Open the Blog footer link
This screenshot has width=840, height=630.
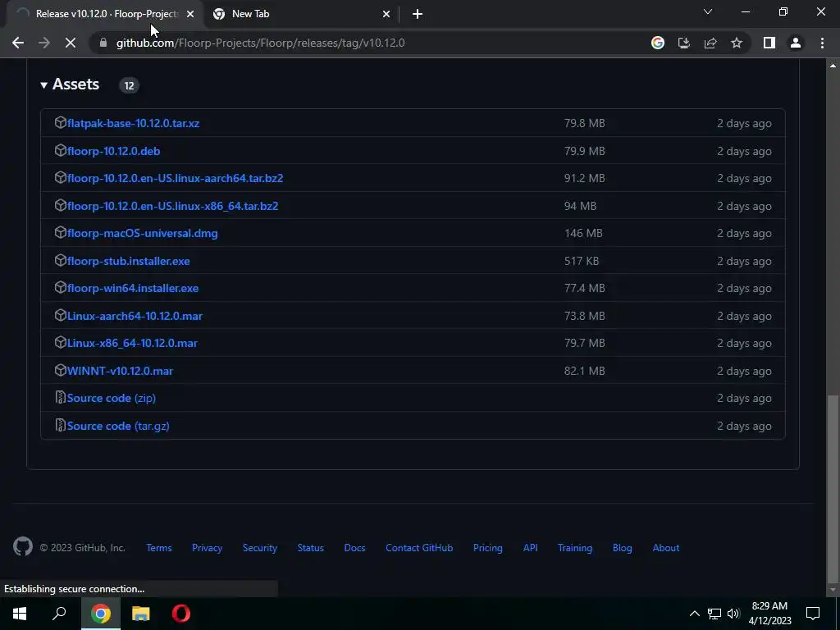click(x=623, y=547)
